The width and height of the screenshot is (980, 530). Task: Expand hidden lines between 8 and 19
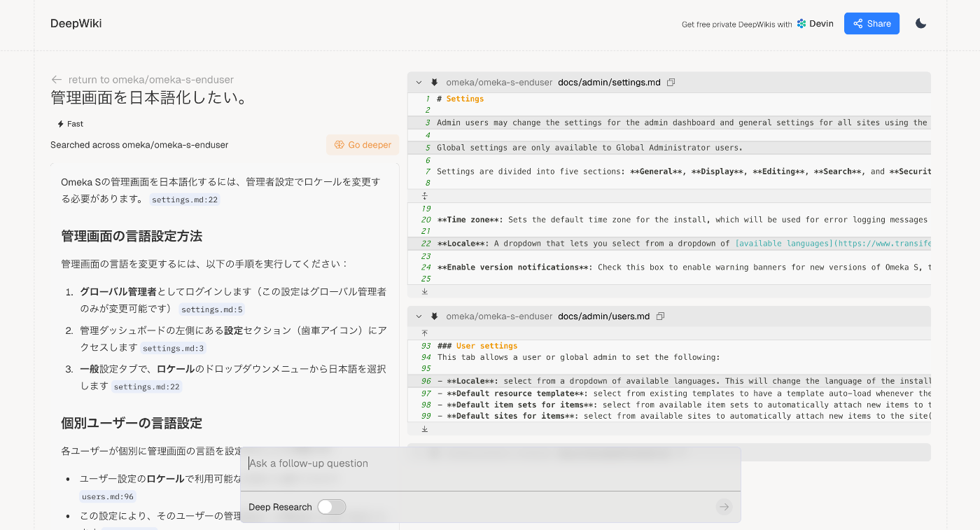[x=424, y=195]
